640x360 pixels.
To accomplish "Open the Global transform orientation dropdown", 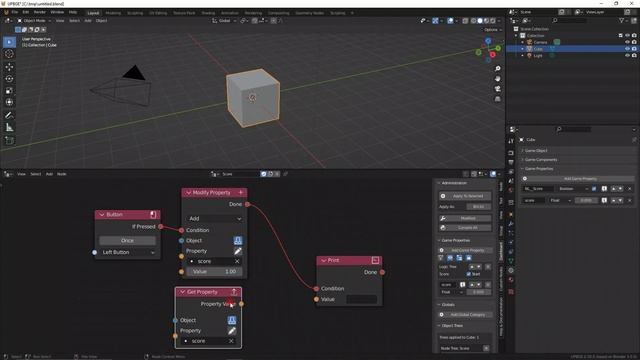I will tap(224, 20).
